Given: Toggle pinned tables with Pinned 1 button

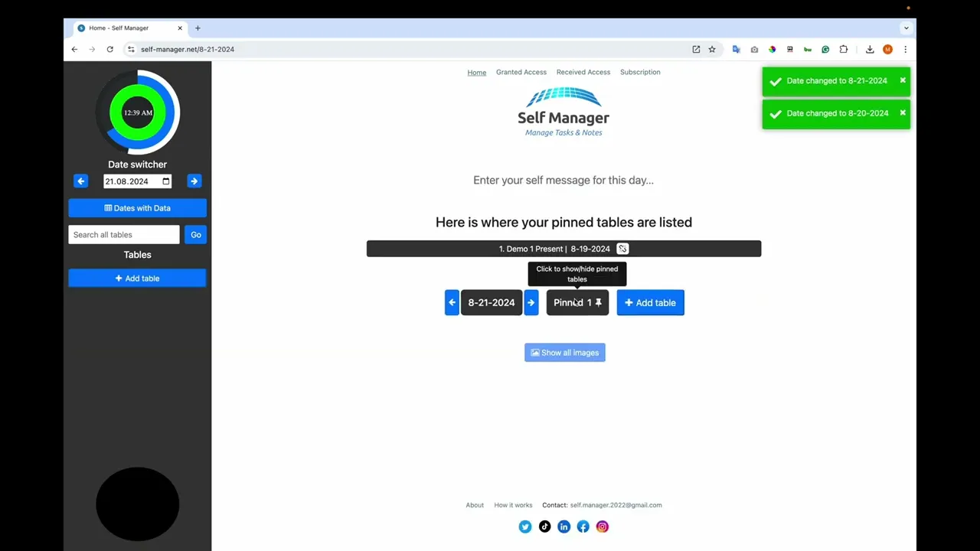Looking at the screenshot, I should pyautogui.click(x=577, y=302).
